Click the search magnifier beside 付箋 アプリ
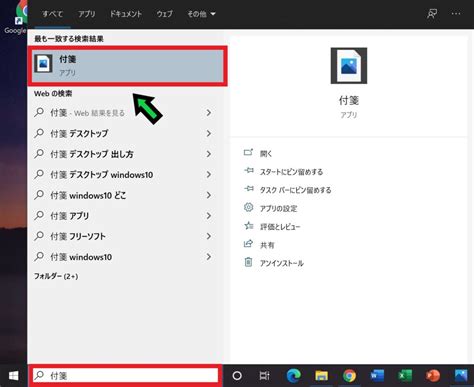The image size is (474, 387). point(39,215)
